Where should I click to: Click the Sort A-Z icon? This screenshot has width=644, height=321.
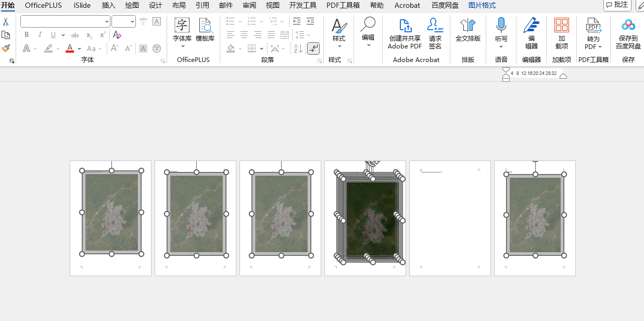(x=298, y=48)
